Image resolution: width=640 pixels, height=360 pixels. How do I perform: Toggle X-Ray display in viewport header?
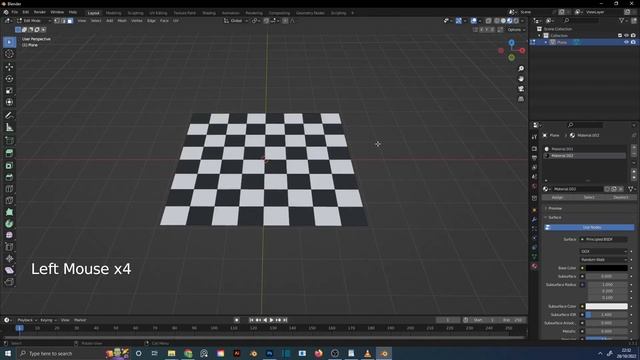click(489, 20)
